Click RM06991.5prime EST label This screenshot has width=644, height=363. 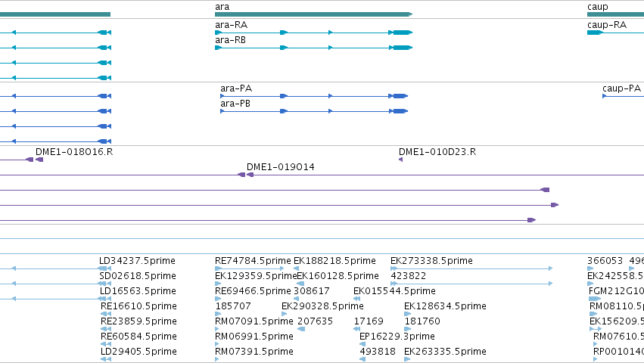pyautogui.click(x=254, y=337)
